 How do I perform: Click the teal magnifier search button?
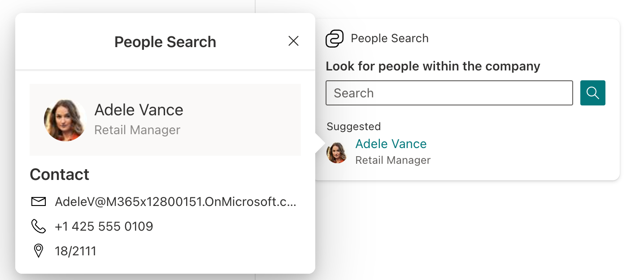(x=592, y=93)
